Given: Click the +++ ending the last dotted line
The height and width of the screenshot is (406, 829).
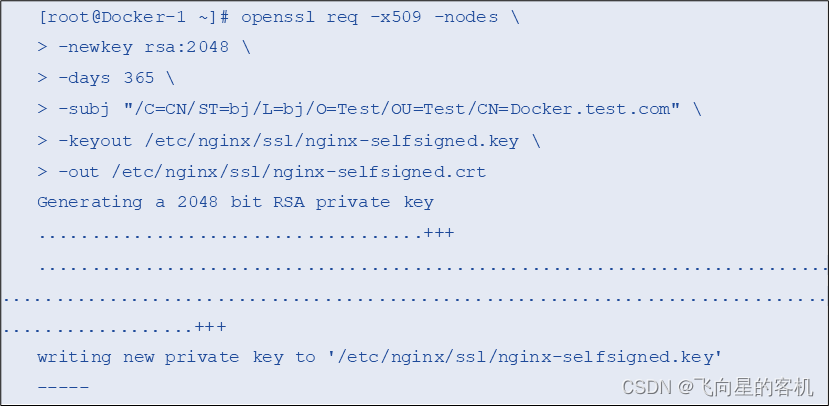Looking at the screenshot, I should [210, 327].
